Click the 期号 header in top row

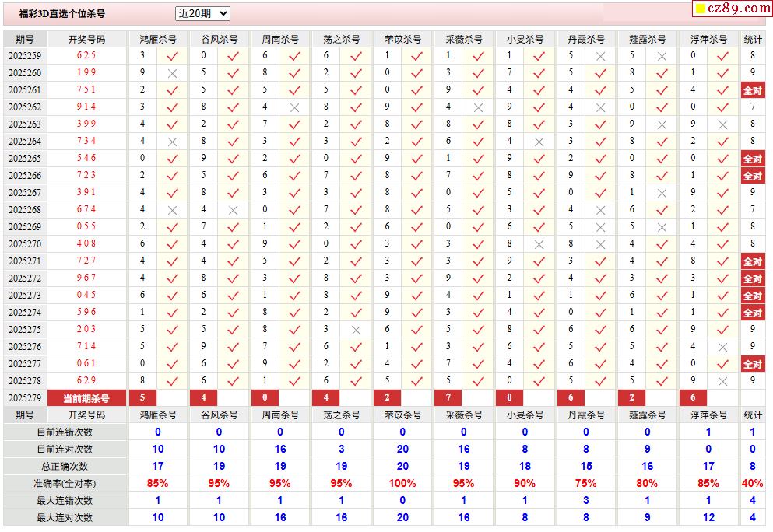pos(25,40)
